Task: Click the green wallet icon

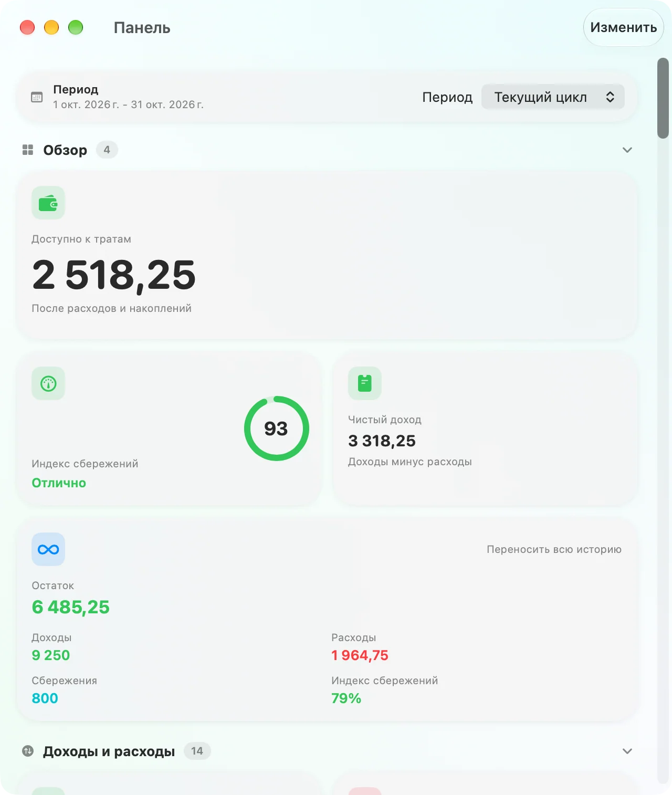Action: point(48,203)
